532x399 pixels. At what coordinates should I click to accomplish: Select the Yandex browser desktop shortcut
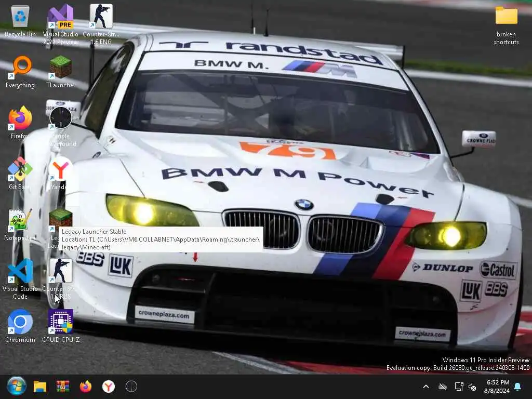[x=61, y=173]
